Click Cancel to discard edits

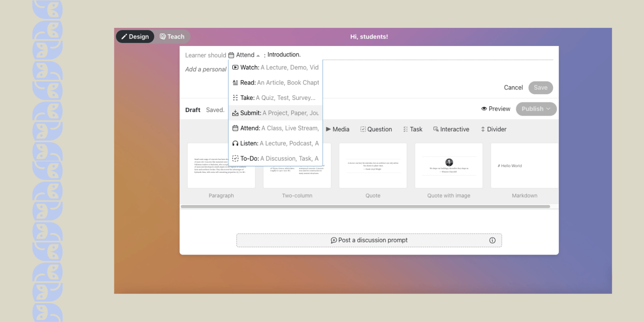tap(513, 88)
